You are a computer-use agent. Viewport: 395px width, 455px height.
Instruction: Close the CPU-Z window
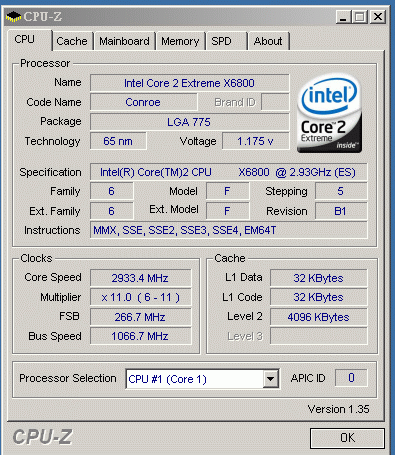click(378, 17)
